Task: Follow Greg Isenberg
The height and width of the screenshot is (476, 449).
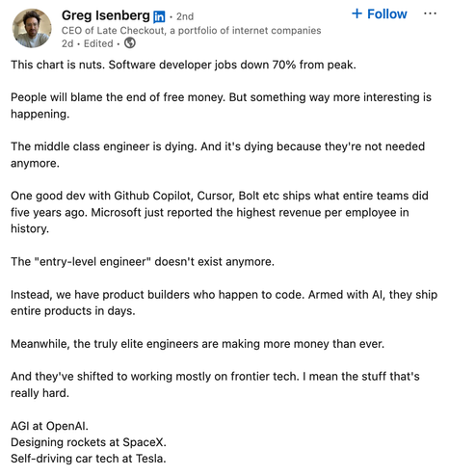Action: pos(380,13)
